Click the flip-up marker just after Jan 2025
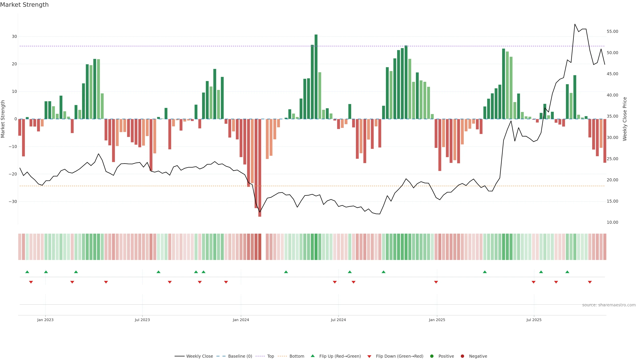This screenshot has height=362, width=644. coord(485,272)
